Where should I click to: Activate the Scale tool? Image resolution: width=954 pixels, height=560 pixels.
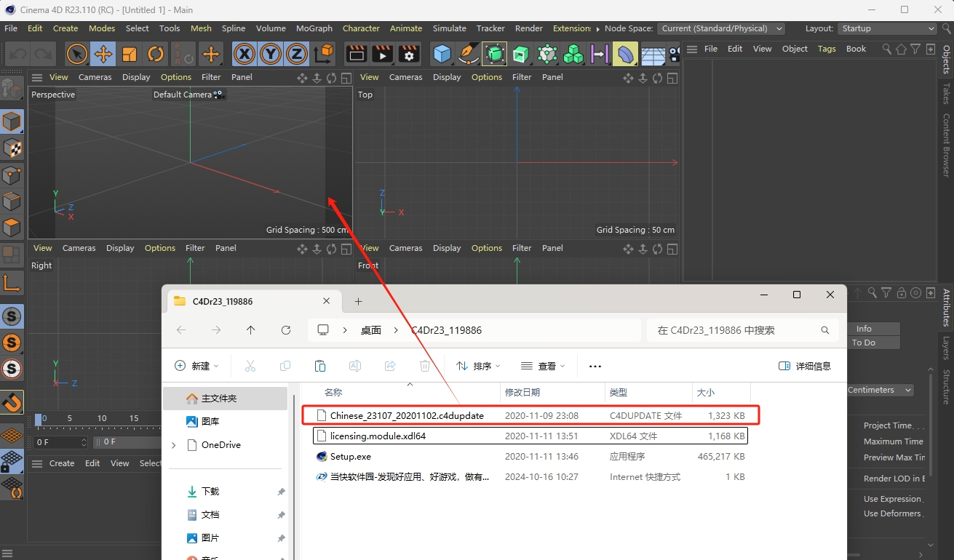(x=130, y=54)
